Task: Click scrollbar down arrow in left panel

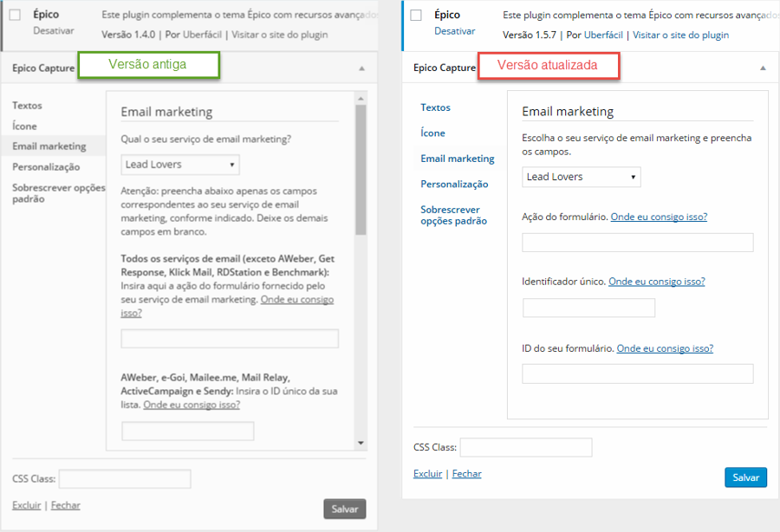Action: pyautogui.click(x=361, y=443)
